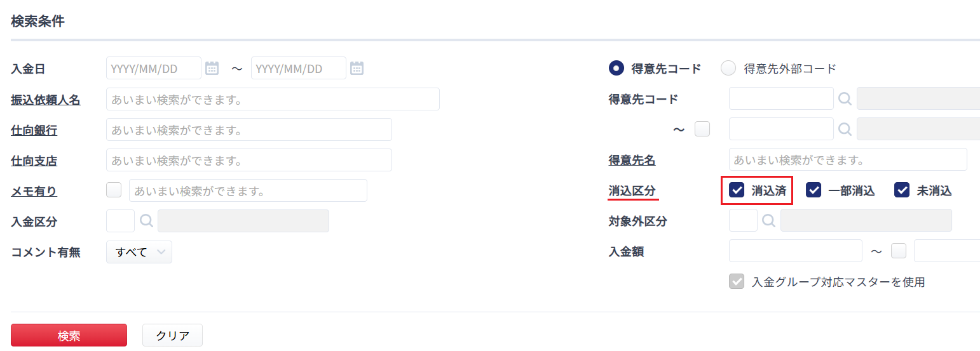Click magnifier icon beside first 得意先コード field

pyautogui.click(x=845, y=98)
